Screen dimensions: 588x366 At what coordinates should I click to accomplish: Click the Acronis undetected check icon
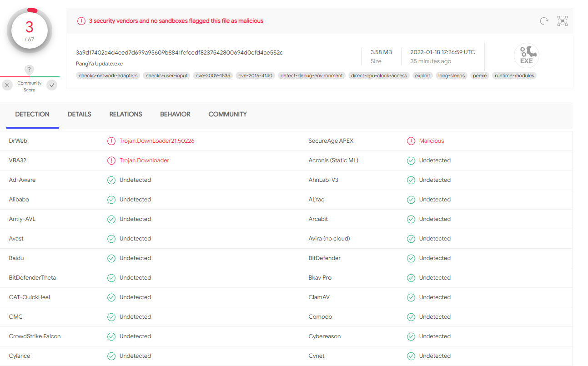click(411, 160)
